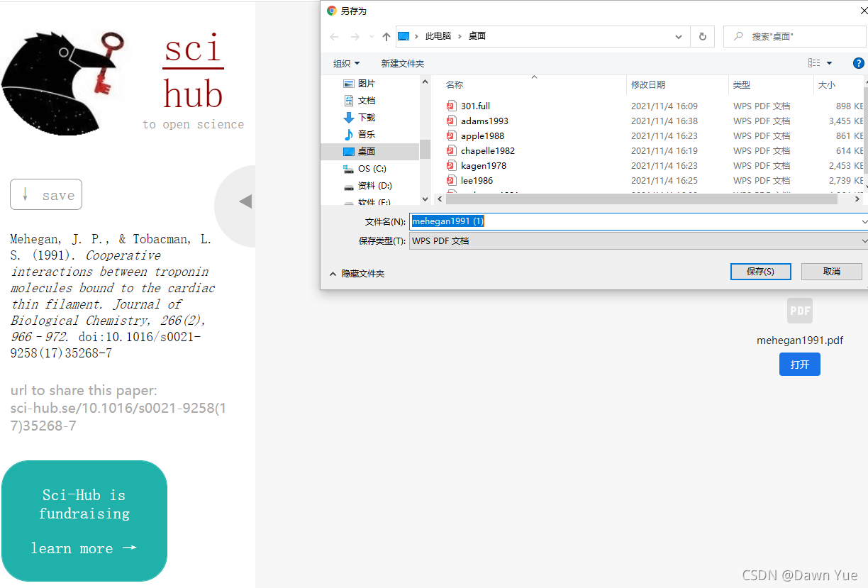
Task: Select 下载 in navigation pane
Action: [367, 117]
